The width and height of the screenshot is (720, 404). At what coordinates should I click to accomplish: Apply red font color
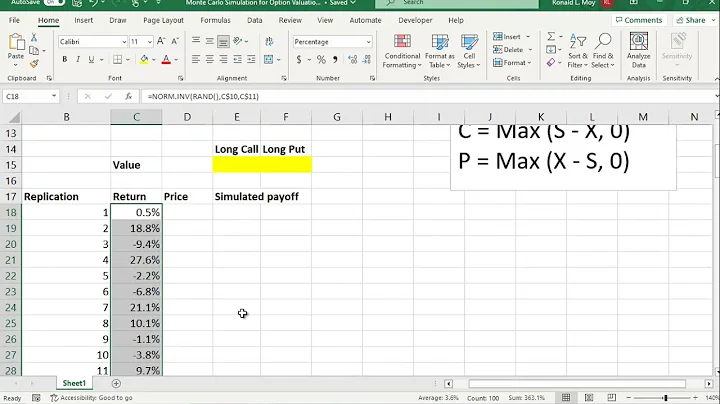point(166,59)
